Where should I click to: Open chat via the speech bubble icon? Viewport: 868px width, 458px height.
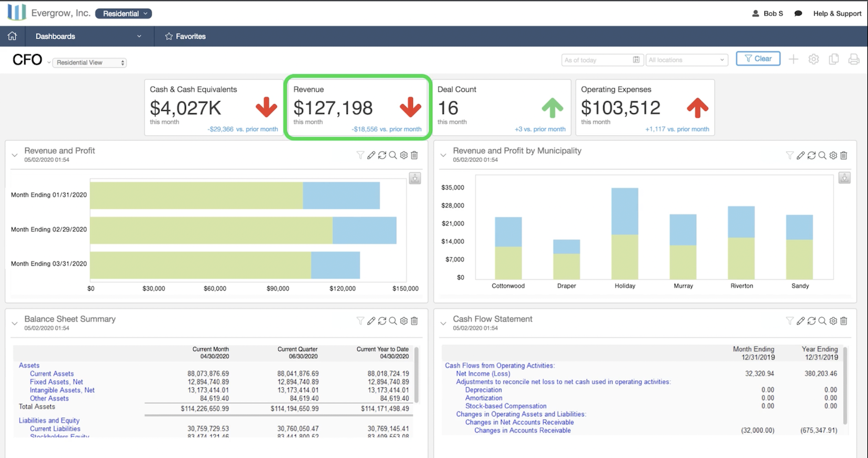[798, 13]
